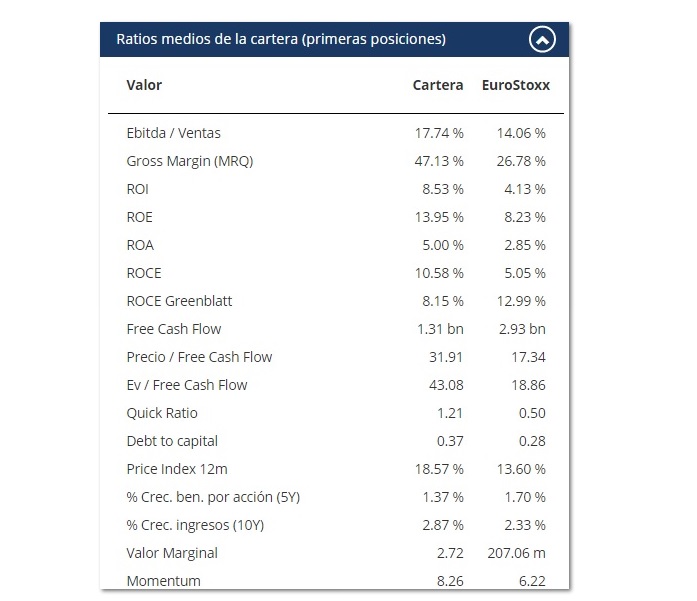Click the ROI row label

(x=137, y=189)
